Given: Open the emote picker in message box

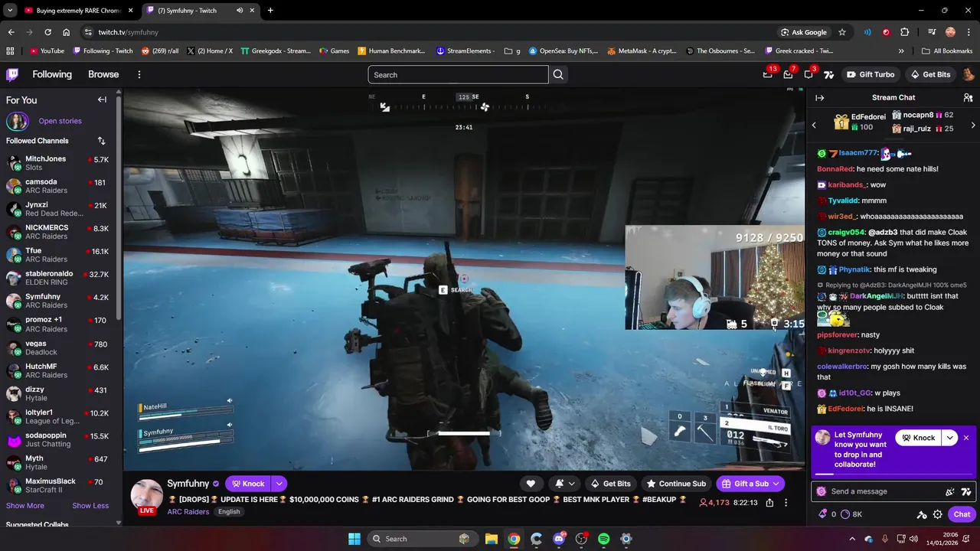Looking at the screenshot, I should click(950, 491).
